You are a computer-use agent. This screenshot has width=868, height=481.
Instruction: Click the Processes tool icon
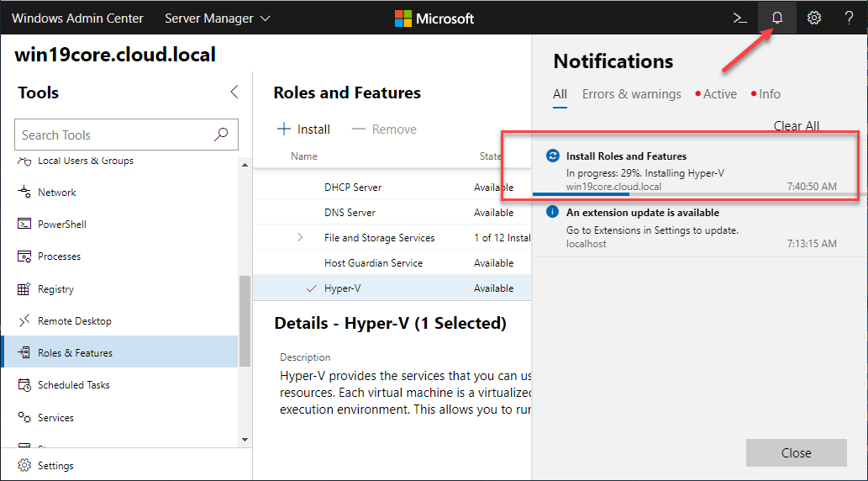coord(24,256)
